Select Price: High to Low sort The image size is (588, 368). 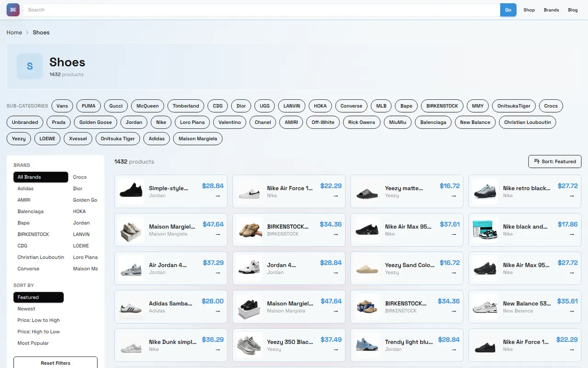(x=39, y=332)
